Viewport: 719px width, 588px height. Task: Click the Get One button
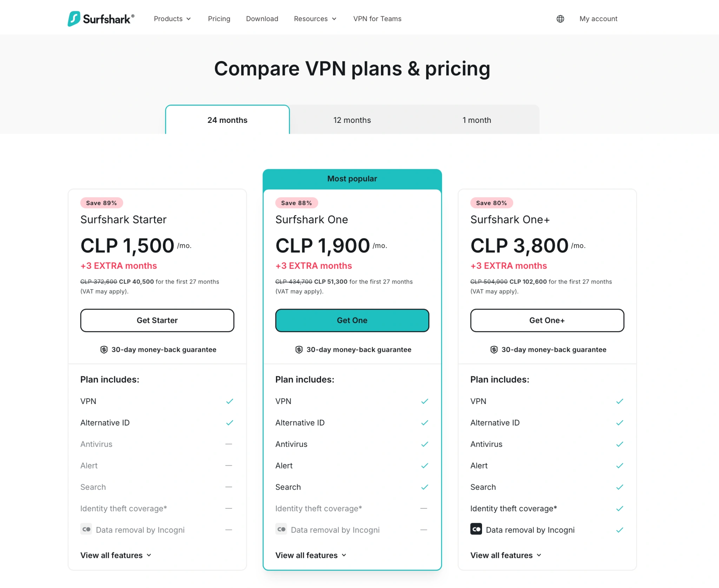pos(352,320)
